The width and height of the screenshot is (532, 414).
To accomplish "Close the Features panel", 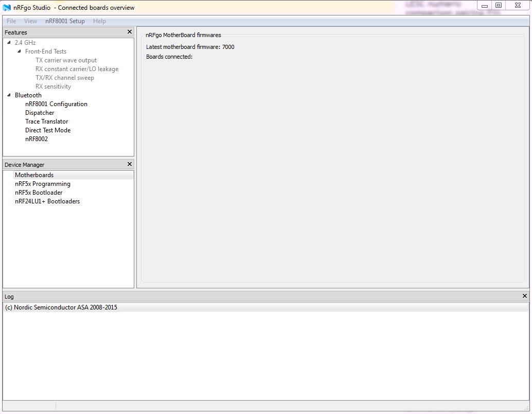I will [130, 31].
